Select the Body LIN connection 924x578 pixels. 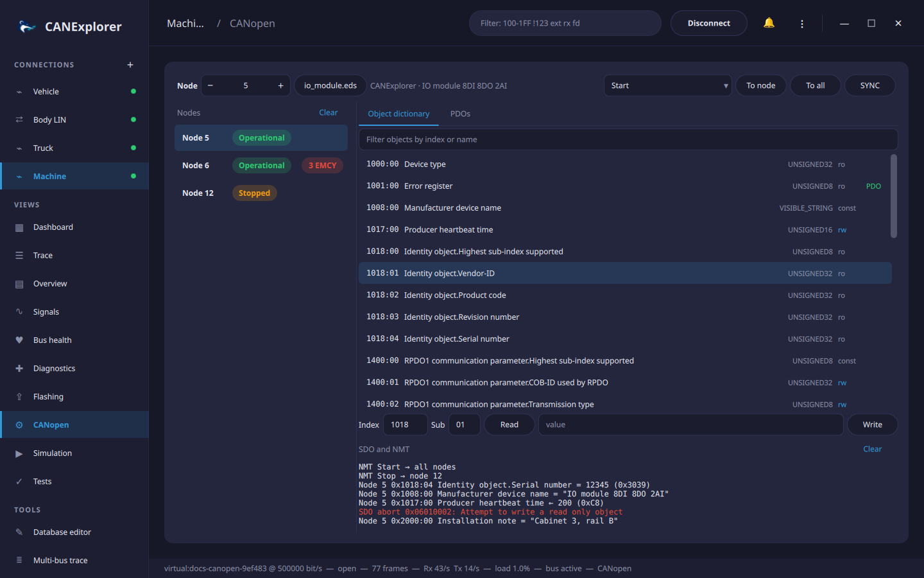point(74,120)
